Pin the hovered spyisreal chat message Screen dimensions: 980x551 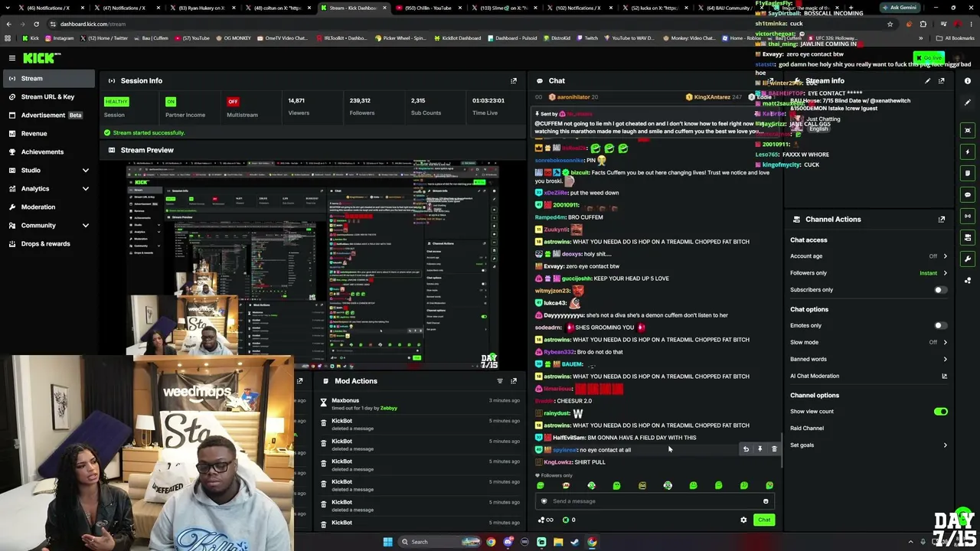click(x=759, y=449)
